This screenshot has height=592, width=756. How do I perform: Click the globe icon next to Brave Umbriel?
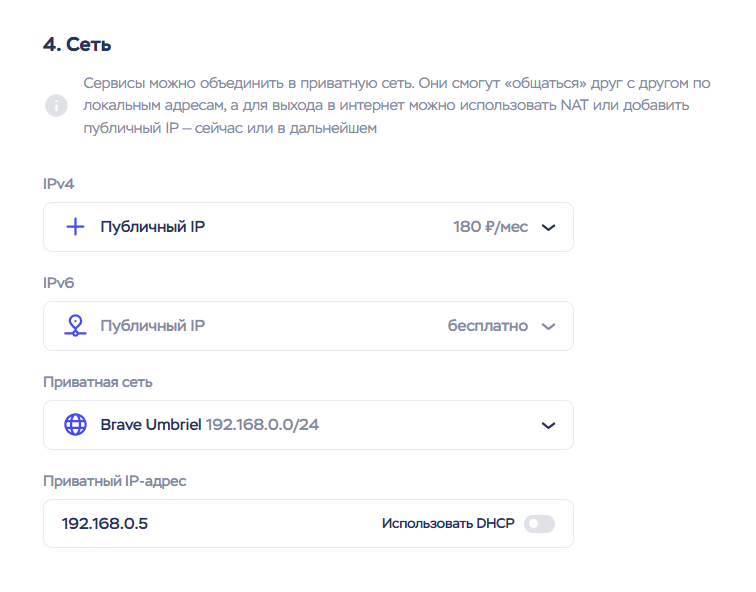tap(75, 425)
